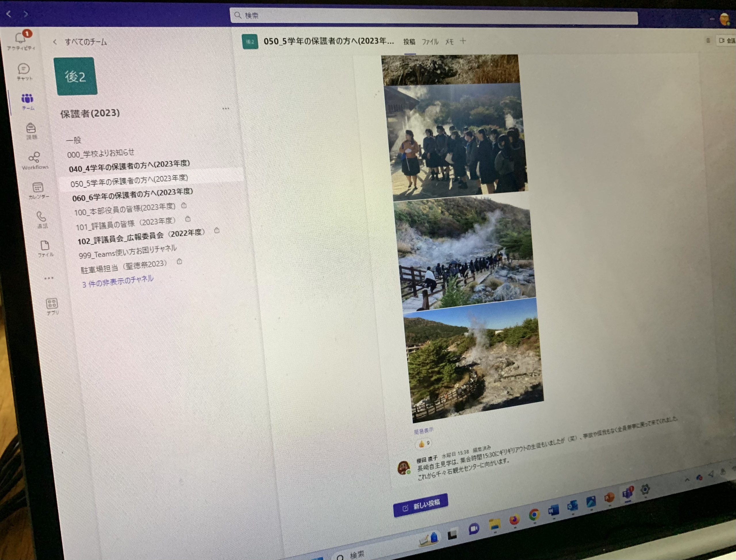The height and width of the screenshot is (560, 736).
Task: Open the partly visible rocky photo at the top
Action: click(x=450, y=70)
